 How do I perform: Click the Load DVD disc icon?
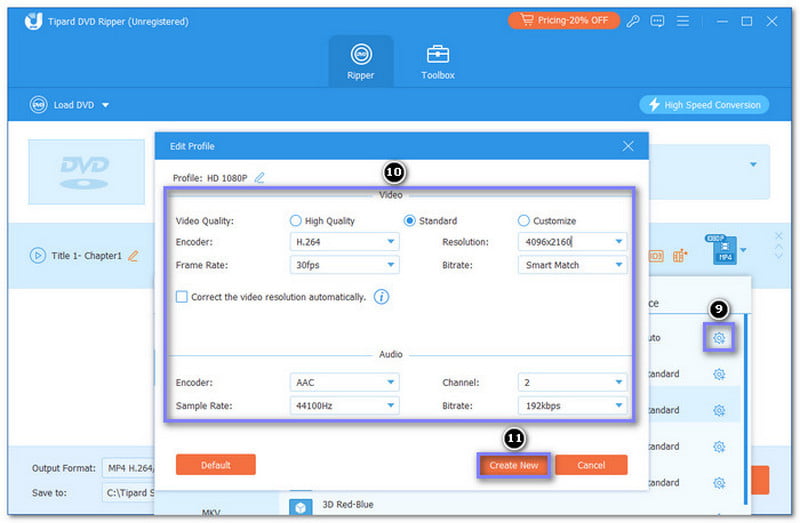tap(38, 105)
